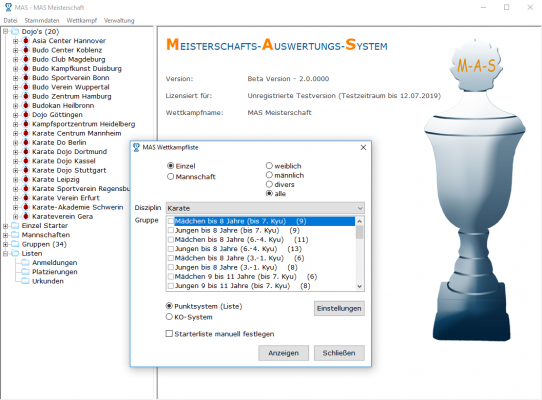
Task: Click the Karate Do Berlin dojo icon
Action: pyautogui.click(x=26, y=142)
